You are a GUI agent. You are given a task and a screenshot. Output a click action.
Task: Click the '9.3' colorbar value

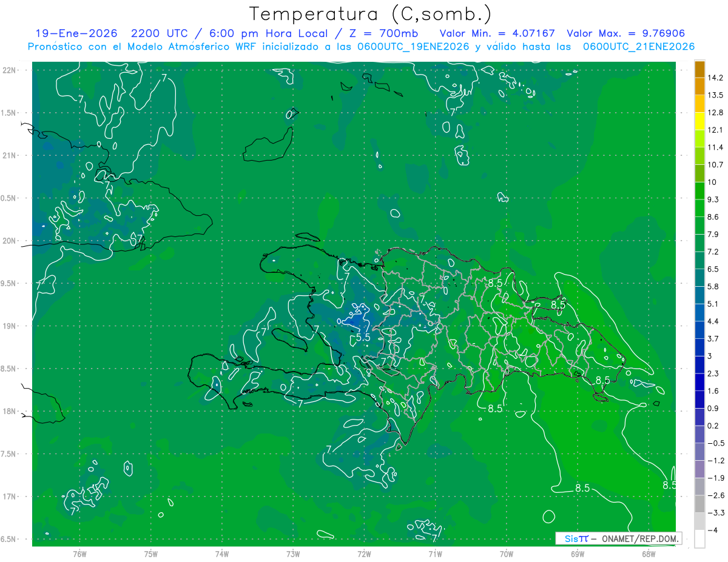(713, 200)
